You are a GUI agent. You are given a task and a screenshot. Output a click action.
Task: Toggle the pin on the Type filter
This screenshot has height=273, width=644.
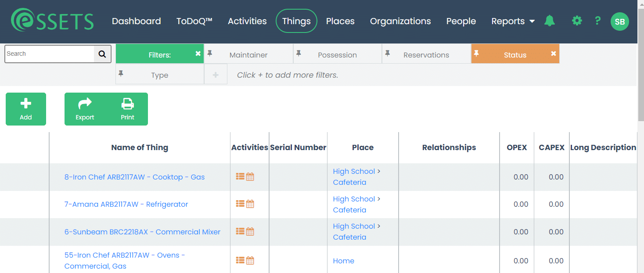(121, 73)
